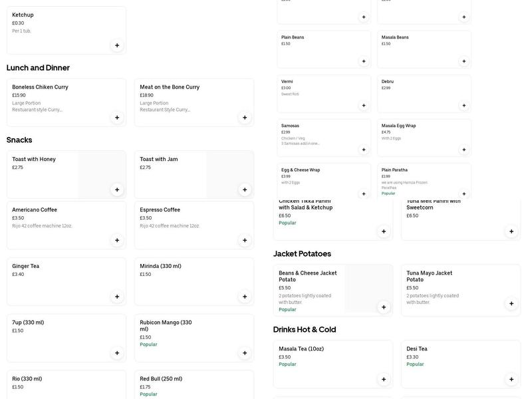Add Americano Coffee to order
The image size is (532, 399).
117,240
